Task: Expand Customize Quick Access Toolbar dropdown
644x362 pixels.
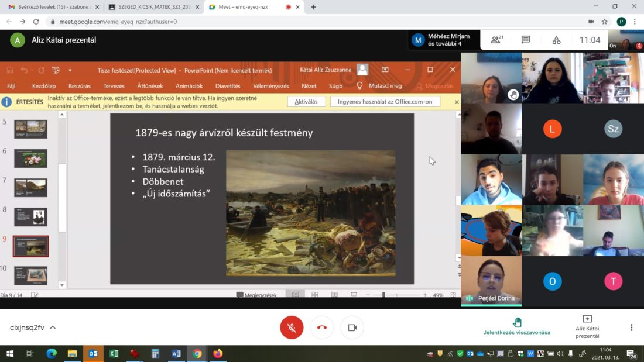Action: pyautogui.click(x=70, y=70)
